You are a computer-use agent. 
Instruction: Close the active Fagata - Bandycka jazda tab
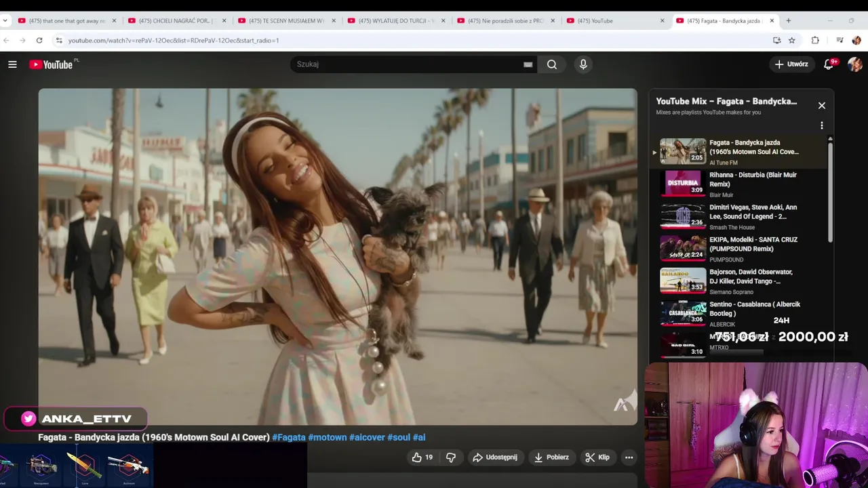[x=772, y=21]
